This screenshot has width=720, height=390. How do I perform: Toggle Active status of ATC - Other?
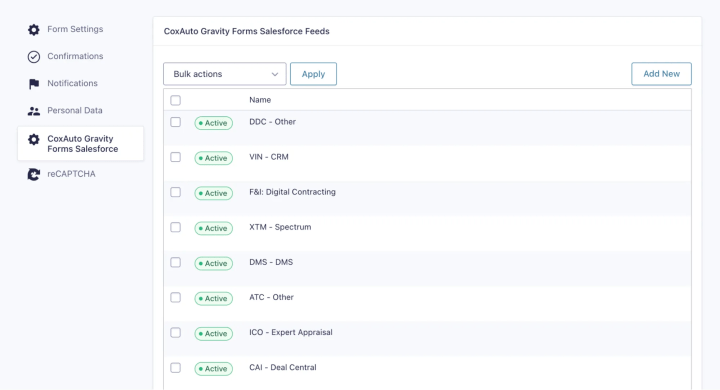214,299
